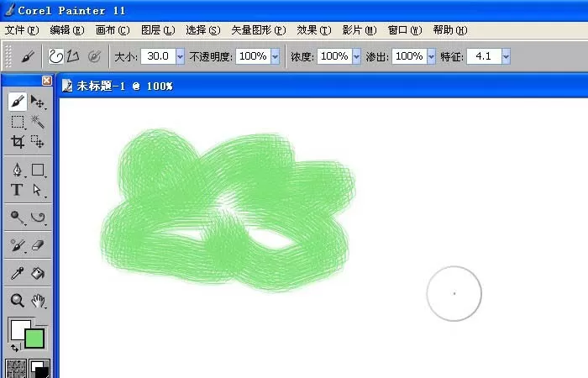Screen dimensions: 588x378
Task: Select the Grabber hand tool
Action: click(38, 301)
